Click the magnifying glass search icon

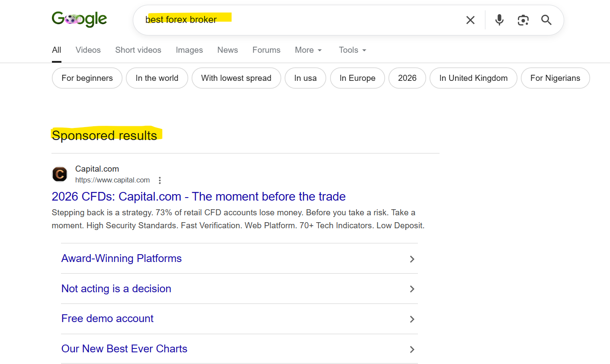point(546,20)
